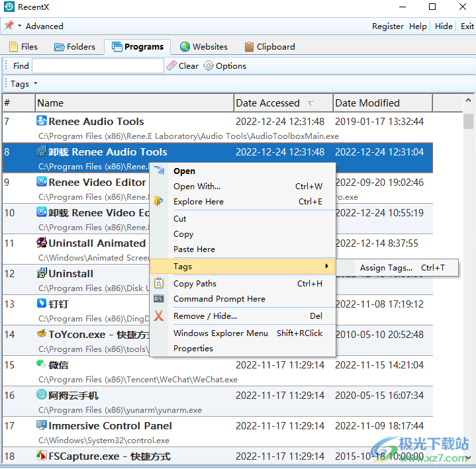
Task: Click the red X Remove icon in menu
Action: pyautogui.click(x=159, y=316)
